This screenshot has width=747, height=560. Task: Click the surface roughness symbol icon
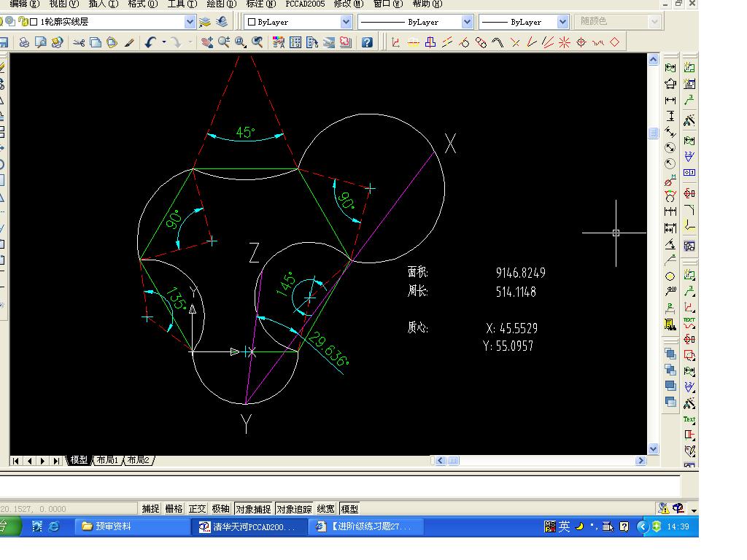click(689, 156)
